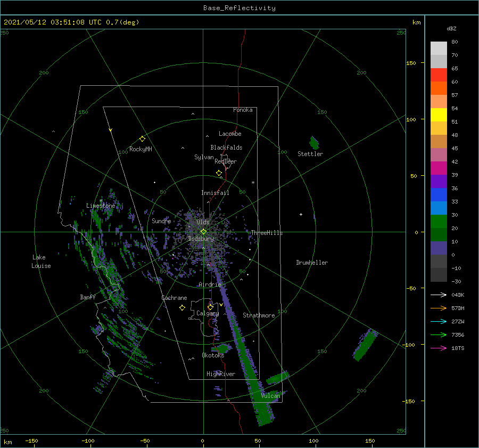Viewport: 479px width, 448px height.
Task: Select the light gray 70-80 dBZ swatch
Action: pyautogui.click(x=439, y=48)
